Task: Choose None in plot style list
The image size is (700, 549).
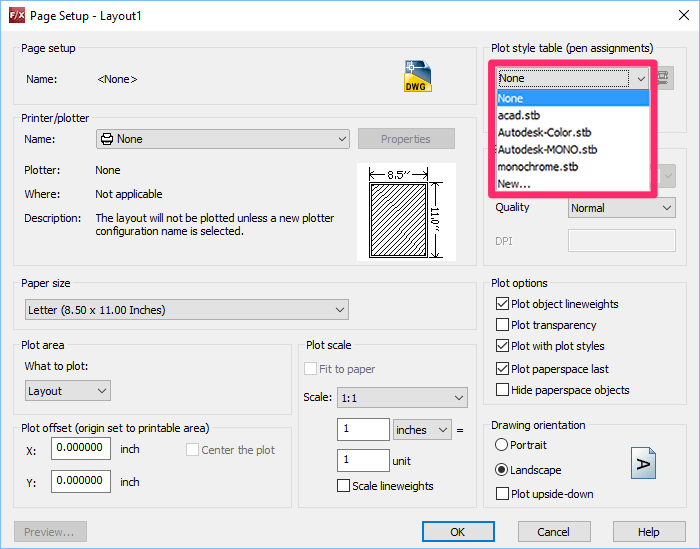Action: [573, 98]
